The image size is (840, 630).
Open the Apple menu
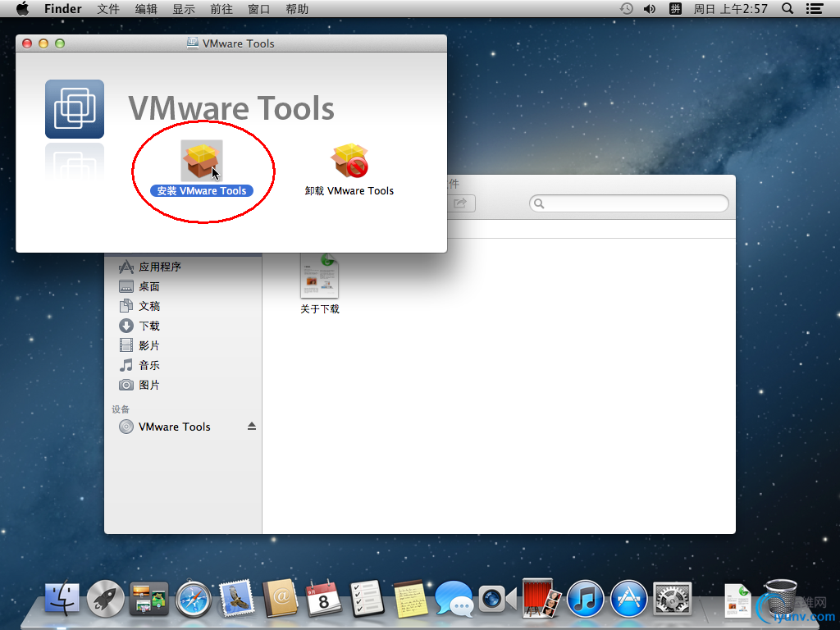point(22,8)
